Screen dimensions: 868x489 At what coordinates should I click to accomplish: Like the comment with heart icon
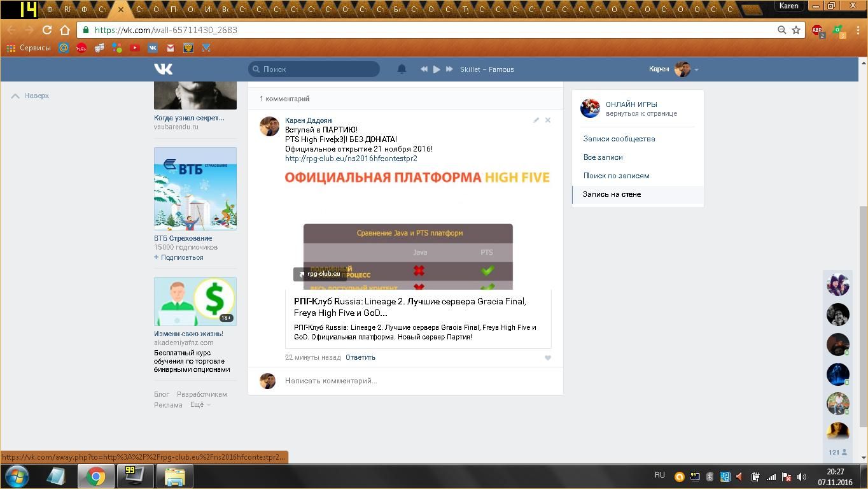click(x=547, y=358)
